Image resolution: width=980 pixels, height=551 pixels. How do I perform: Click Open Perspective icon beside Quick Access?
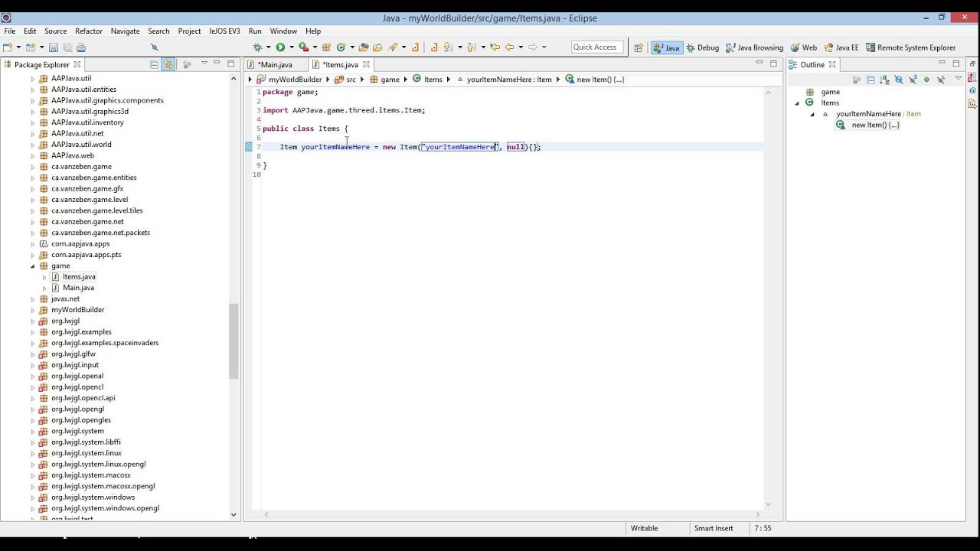(639, 47)
